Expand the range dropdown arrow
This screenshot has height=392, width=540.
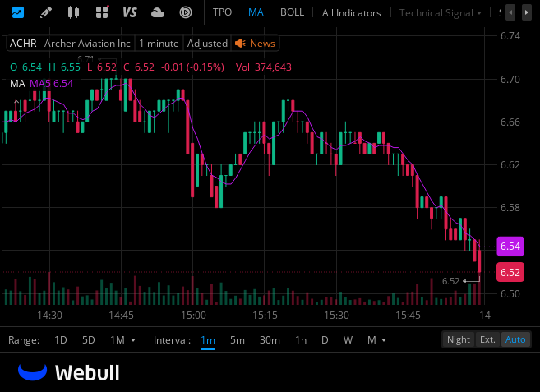[133, 340]
